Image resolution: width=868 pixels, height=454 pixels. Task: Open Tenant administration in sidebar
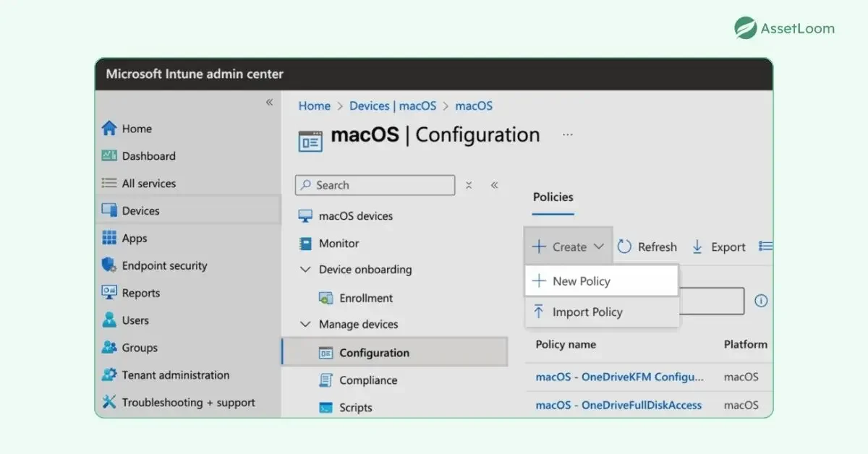coord(176,375)
